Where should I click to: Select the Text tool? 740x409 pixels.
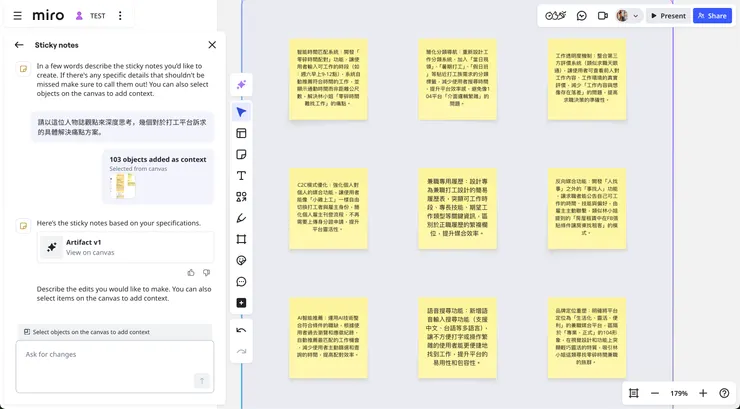click(x=241, y=176)
